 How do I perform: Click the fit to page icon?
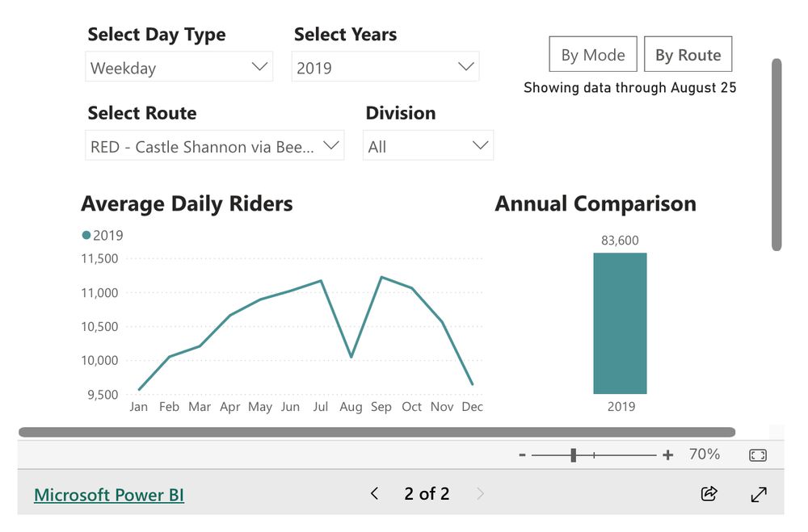point(758,455)
